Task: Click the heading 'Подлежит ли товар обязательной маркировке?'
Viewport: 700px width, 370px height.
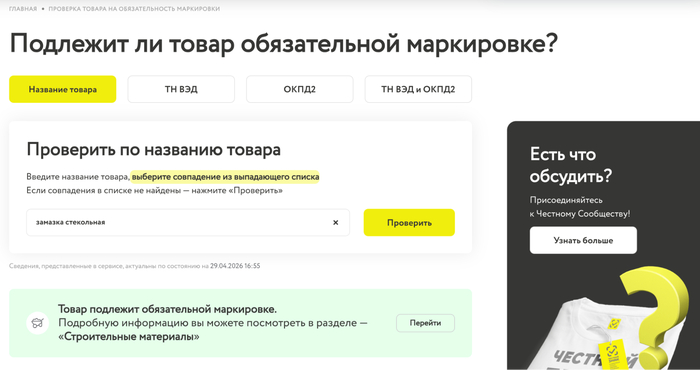Action: pos(284,44)
